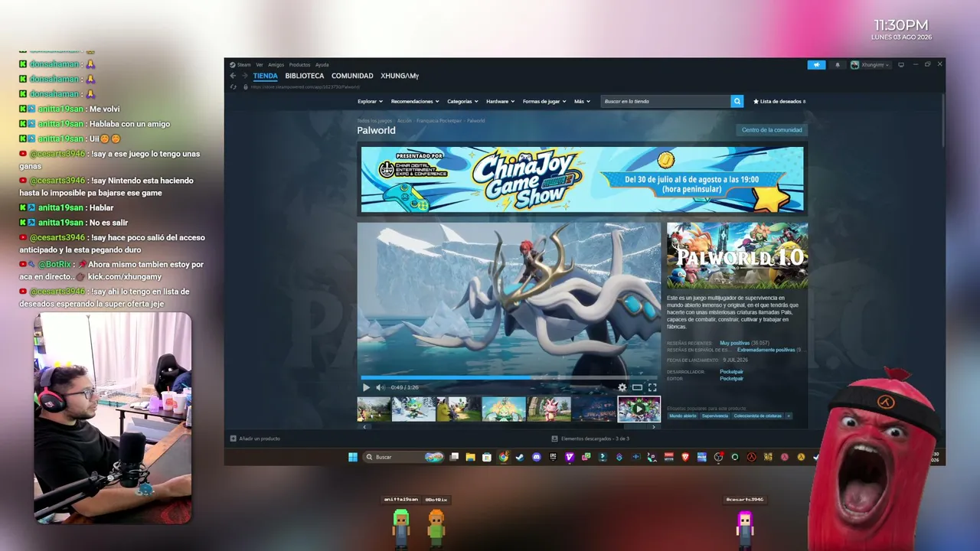Open the ChinaJoy Game Show banner
The height and width of the screenshot is (551, 980).
[582, 180]
